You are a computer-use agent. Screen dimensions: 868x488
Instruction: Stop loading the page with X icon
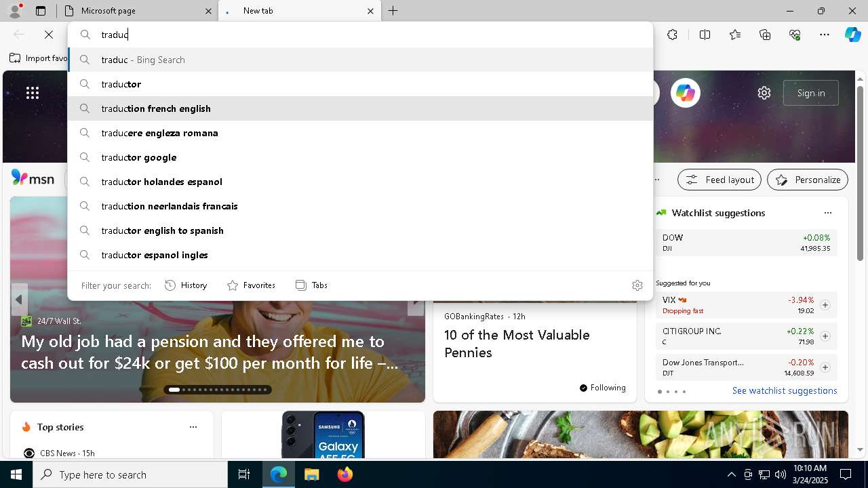point(49,35)
